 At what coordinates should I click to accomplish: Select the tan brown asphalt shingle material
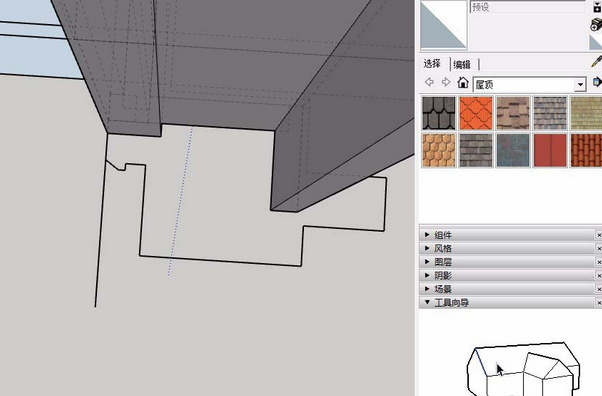[x=513, y=113]
